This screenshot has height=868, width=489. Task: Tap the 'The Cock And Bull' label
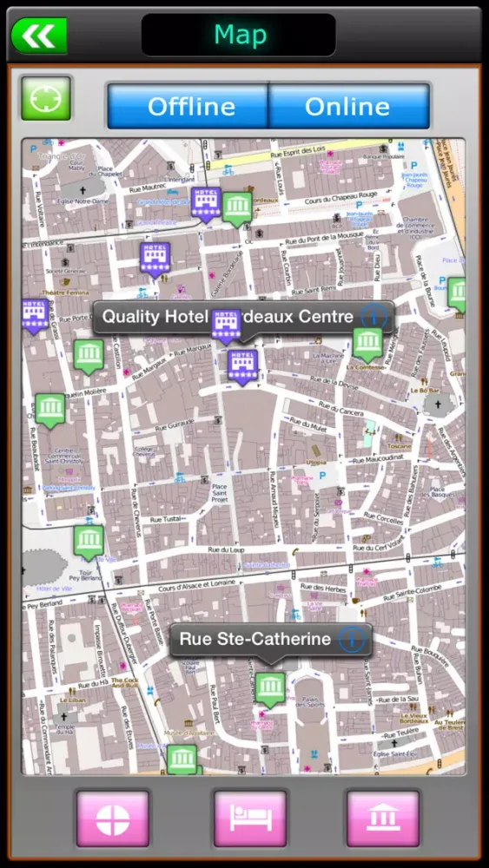point(124,682)
